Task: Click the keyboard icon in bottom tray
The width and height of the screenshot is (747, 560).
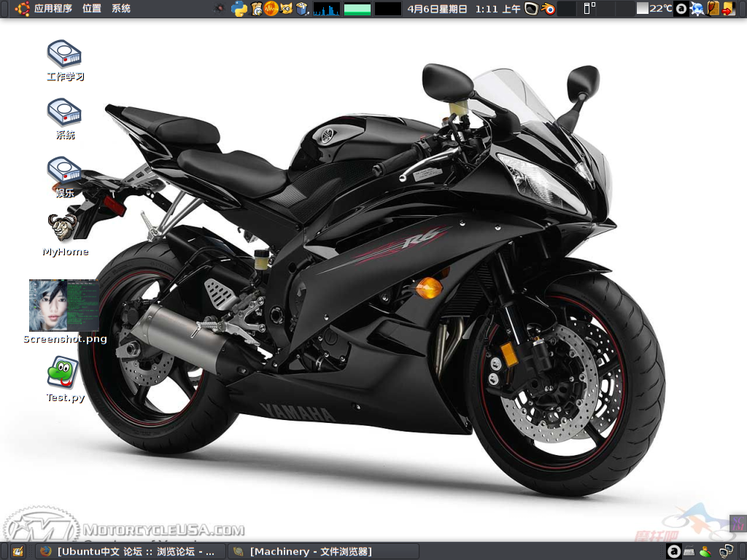Action: coord(689,551)
